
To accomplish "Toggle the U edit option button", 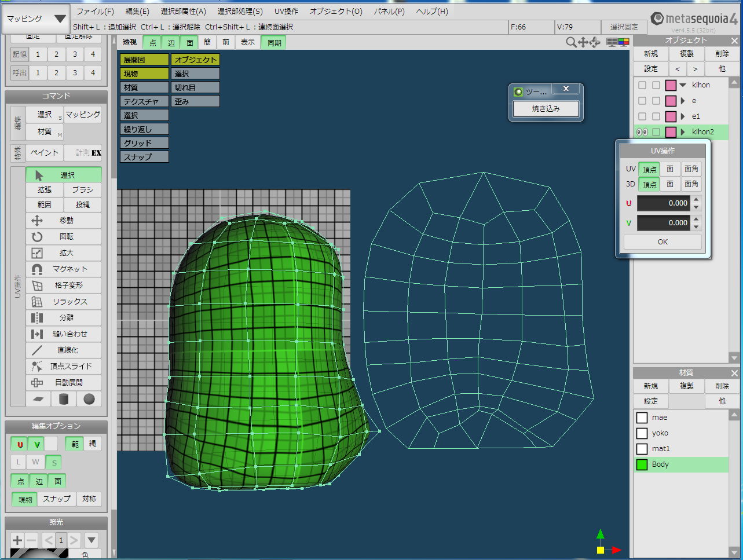I will [x=19, y=444].
